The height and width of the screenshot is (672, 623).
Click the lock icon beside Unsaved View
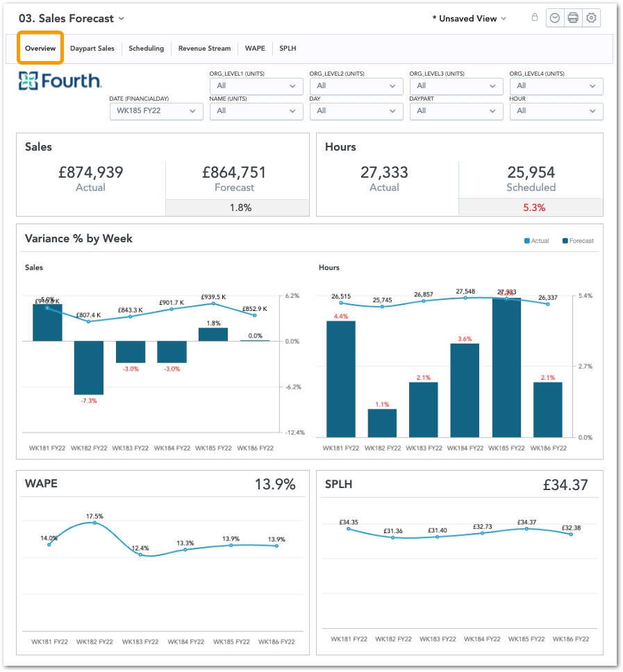click(534, 18)
